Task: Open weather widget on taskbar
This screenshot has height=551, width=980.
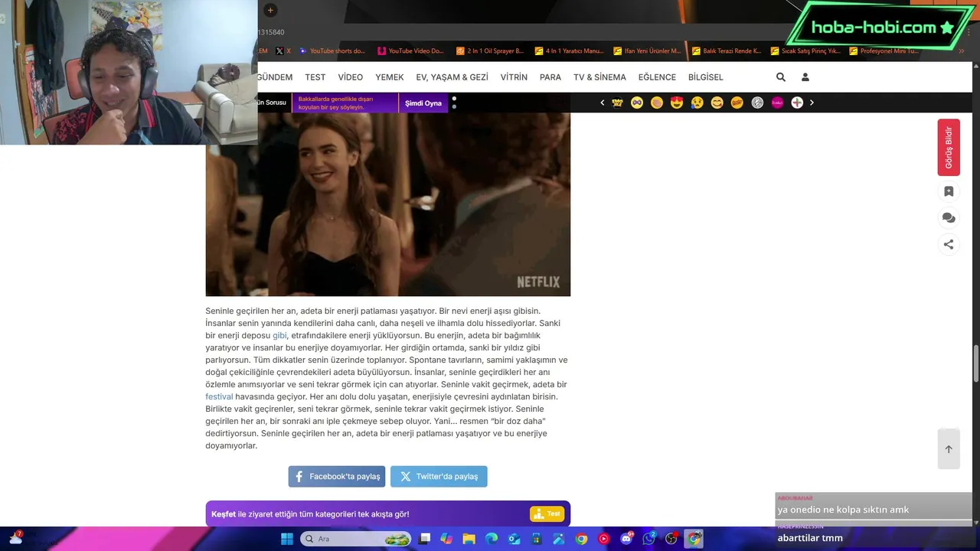Action: coord(15,538)
